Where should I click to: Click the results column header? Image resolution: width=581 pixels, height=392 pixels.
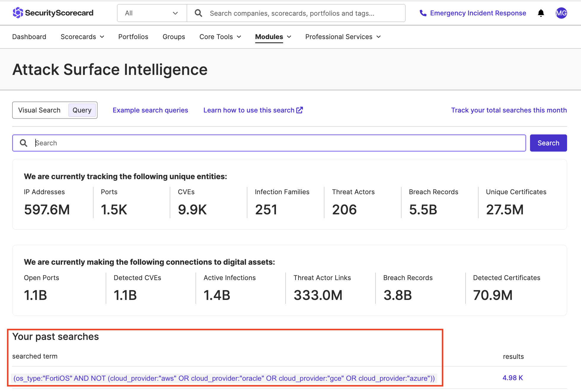pyautogui.click(x=513, y=356)
